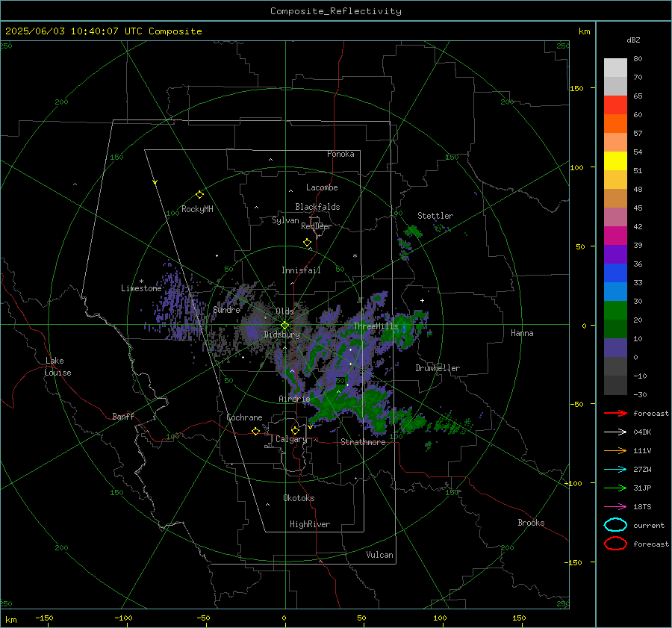
Task: Click the yellow diamond marker near RockyMH
Action: tap(199, 195)
